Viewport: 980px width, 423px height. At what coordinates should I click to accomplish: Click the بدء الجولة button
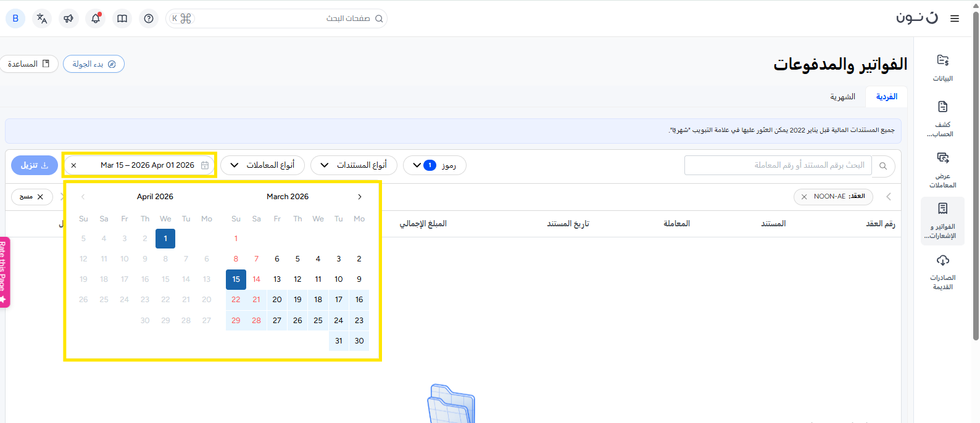coord(94,64)
